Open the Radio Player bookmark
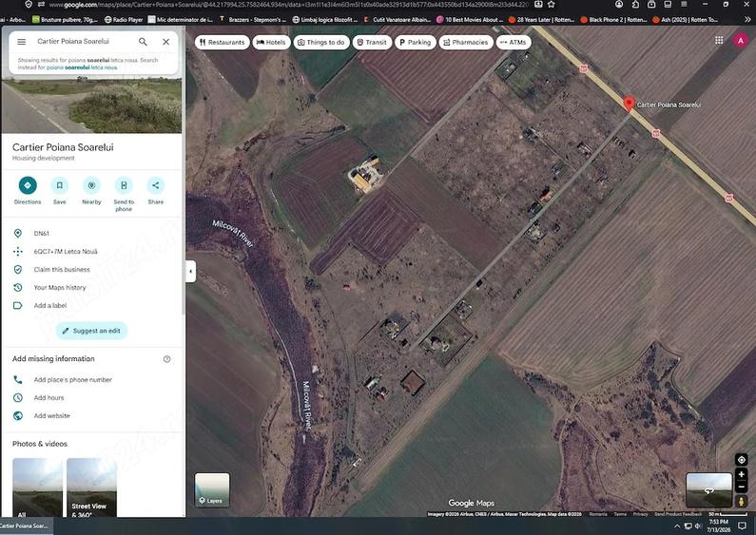Viewport: 756px width, 535px height. pyautogui.click(x=124, y=20)
